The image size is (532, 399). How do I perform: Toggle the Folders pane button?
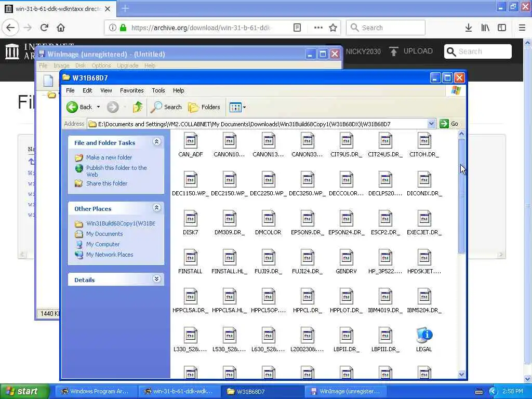tap(204, 107)
